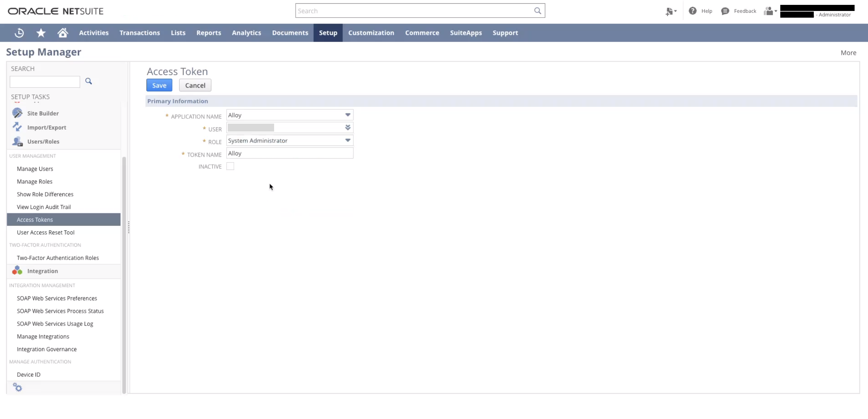
Task: Open the Create New icon menu
Action: (671, 12)
